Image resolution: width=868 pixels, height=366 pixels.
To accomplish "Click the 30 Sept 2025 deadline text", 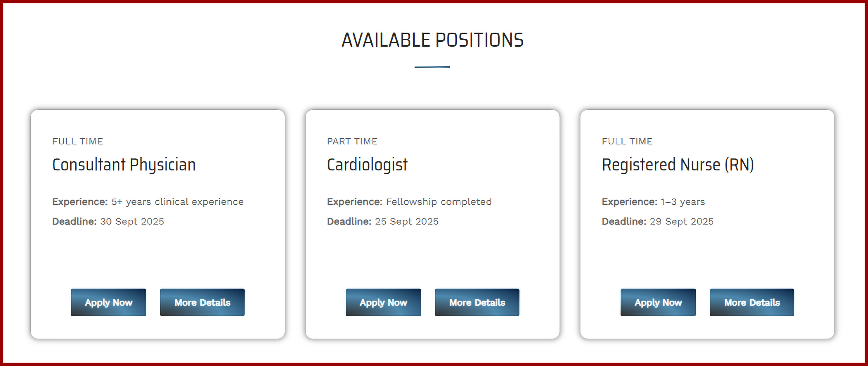I will click(x=132, y=222).
